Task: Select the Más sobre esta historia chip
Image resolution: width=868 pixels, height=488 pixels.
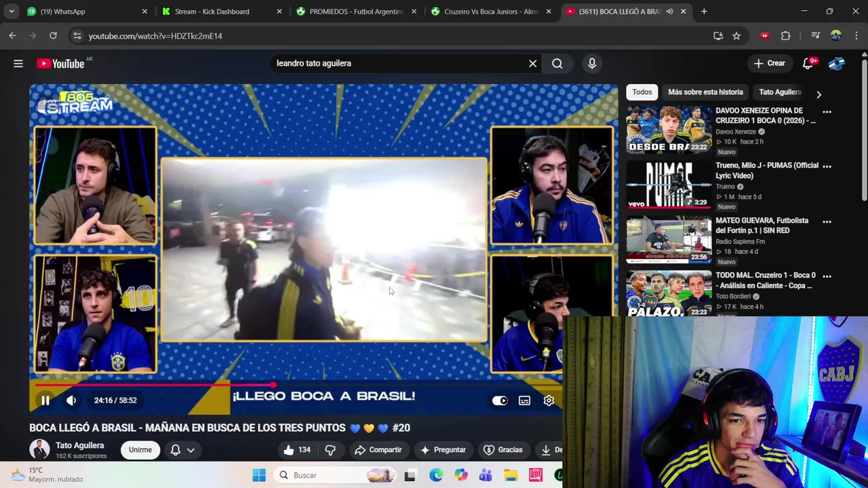Action: coord(705,91)
